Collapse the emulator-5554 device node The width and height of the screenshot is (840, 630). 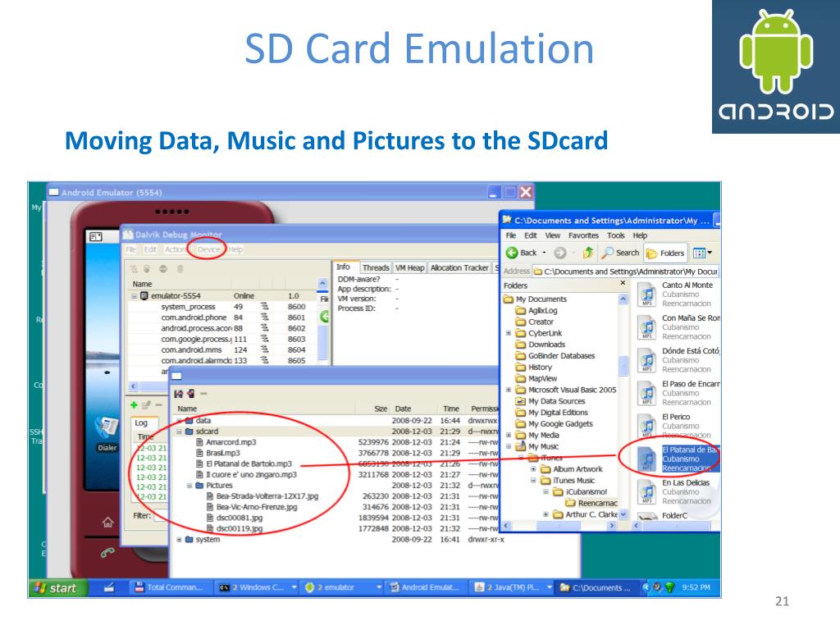[135, 295]
